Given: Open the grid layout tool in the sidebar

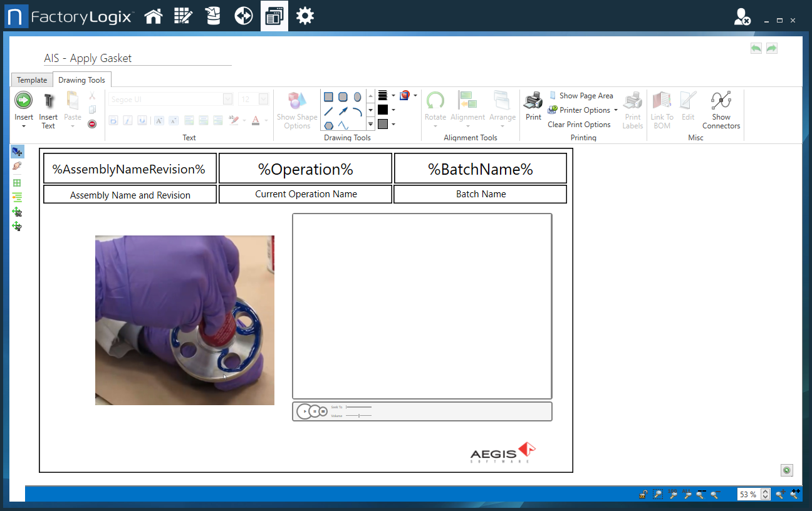Looking at the screenshot, I should pyautogui.click(x=17, y=183).
